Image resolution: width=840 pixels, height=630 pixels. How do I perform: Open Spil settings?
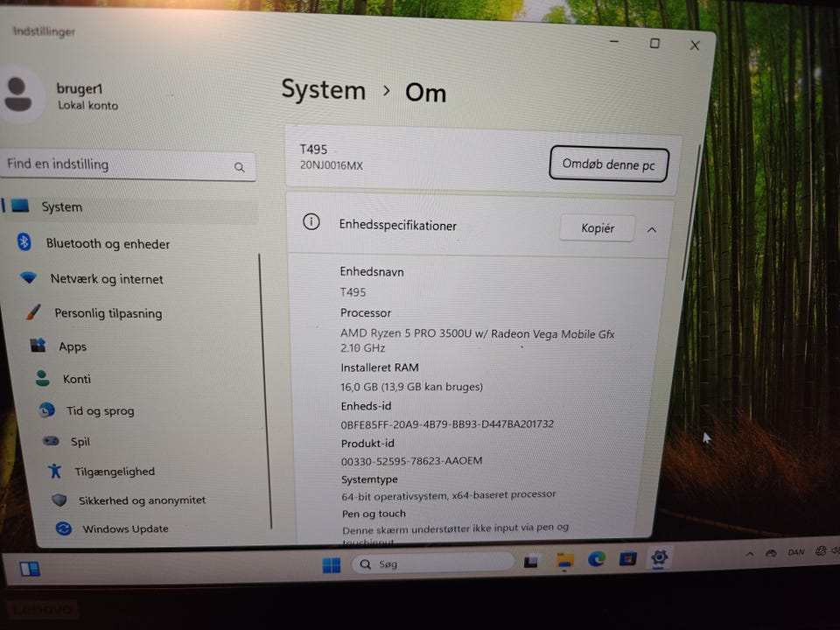[x=80, y=441]
